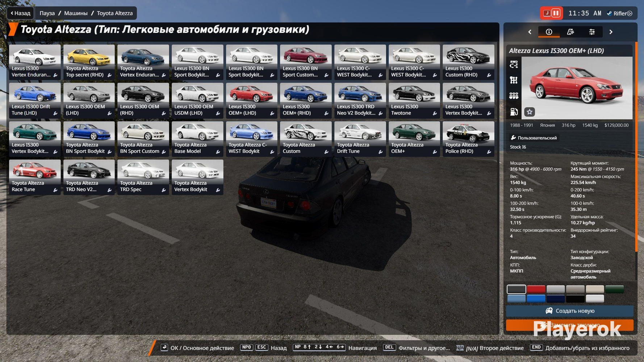The height and width of the screenshot is (362, 644).
Task: Click the red pause icon in top bar
Action: coord(556,13)
